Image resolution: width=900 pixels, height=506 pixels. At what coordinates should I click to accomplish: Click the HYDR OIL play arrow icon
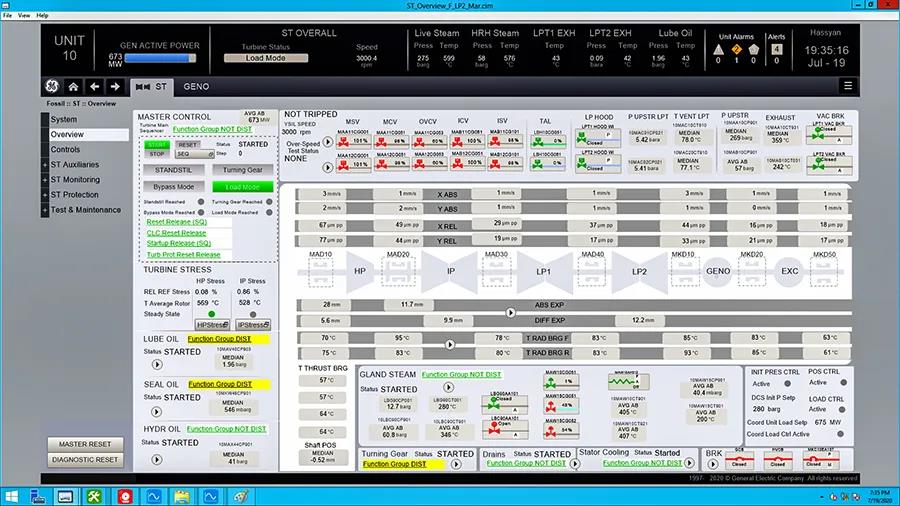tap(157, 458)
